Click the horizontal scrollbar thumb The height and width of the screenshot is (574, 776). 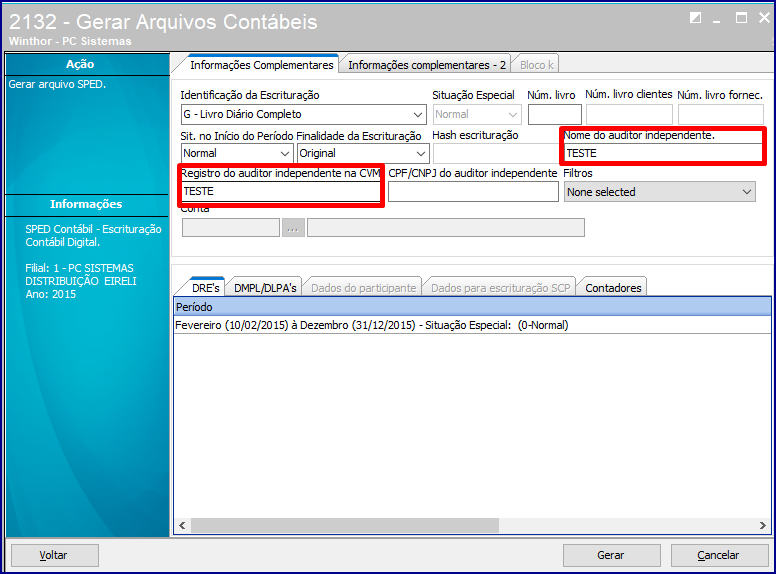point(345,526)
